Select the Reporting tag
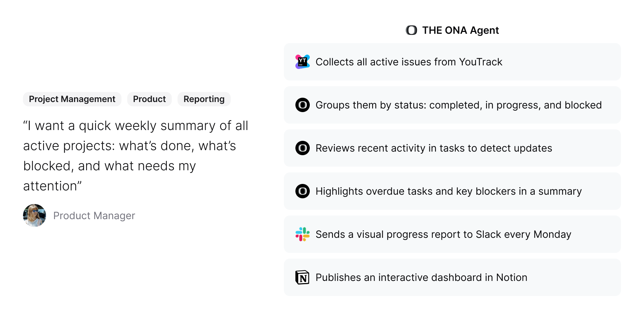 click(204, 99)
